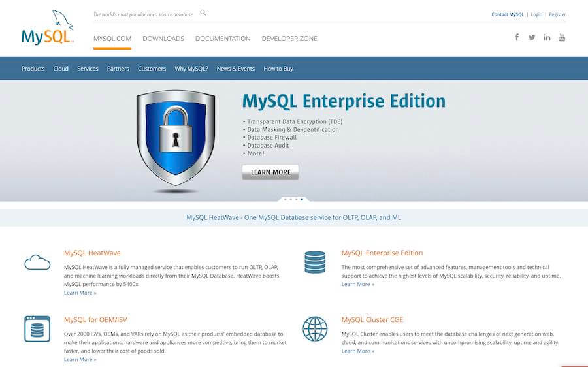Viewport: 588px width, 367px height.
Task: Click the Cluster CGE globe icon
Action: click(x=315, y=328)
